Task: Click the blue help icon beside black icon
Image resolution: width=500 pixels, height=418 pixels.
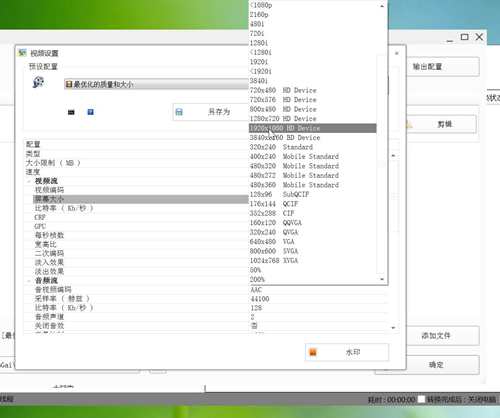Action: coord(90,112)
